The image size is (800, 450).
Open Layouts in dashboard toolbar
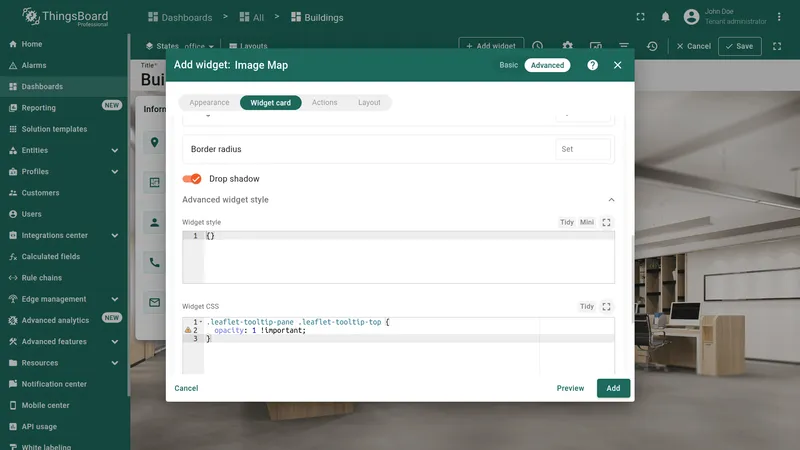tap(248, 46)
